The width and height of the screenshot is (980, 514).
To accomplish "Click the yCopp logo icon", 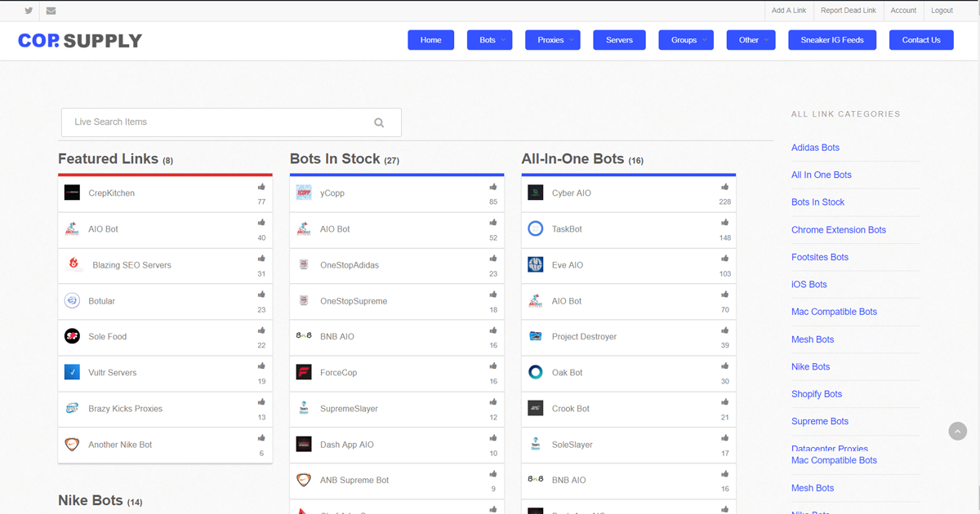I will point(304,193).
